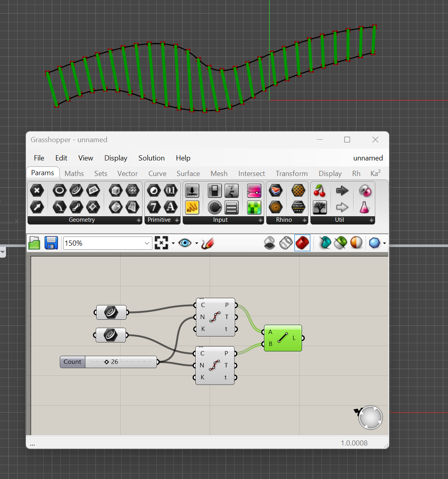Toggle preview for selected objects only
Screen dimensions: 448x479
click(340, 243)
